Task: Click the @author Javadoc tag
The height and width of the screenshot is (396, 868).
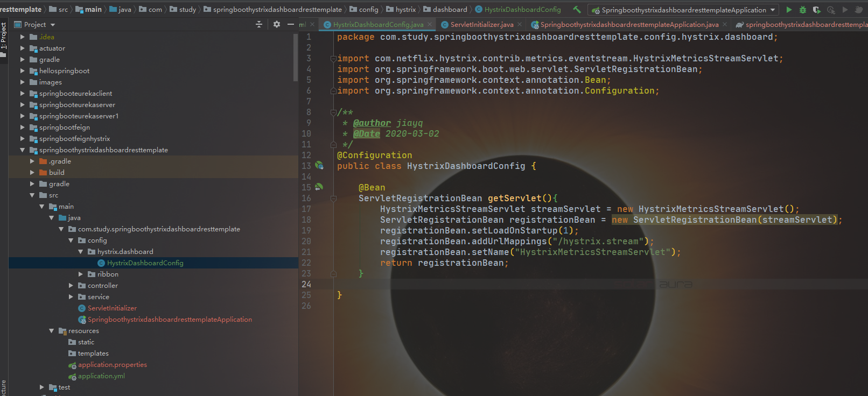Action: click(372, 123)
